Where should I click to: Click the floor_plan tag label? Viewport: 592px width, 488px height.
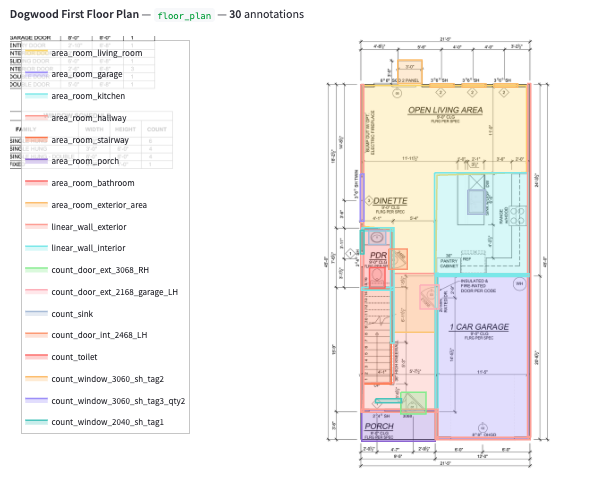(x=184, y=15)
